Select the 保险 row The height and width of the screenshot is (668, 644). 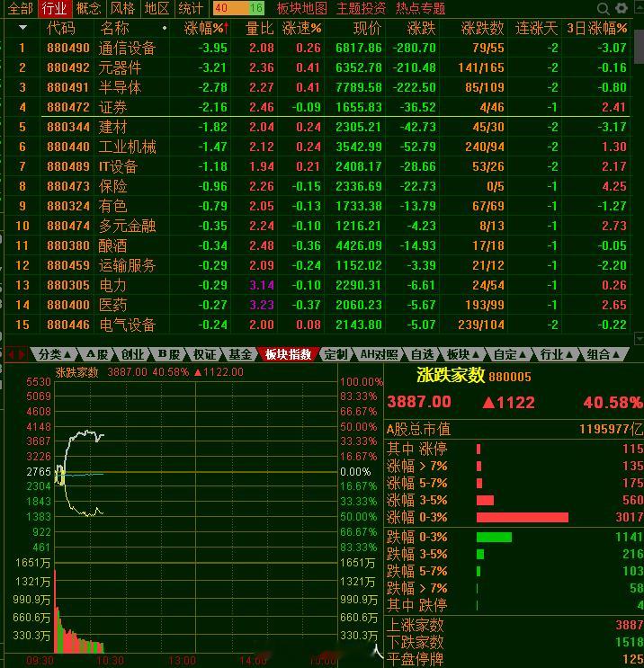click(x=318, y=186)
